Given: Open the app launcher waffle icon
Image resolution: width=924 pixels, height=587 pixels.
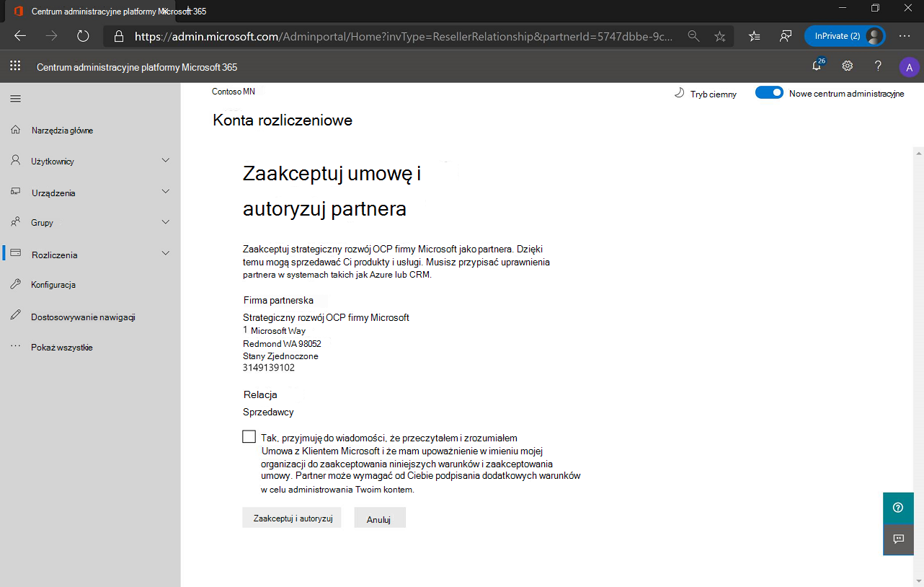Looking at the screenshot, I should click(x=15, y=66).
